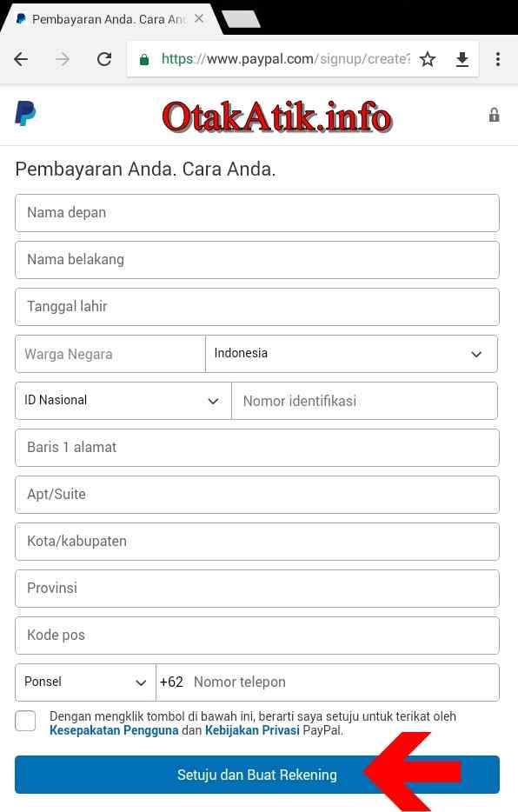Image resolution: width=518 pixels, height=812 pixels.
Task: Open a new tab beside the current one
Action: [241, 19]
